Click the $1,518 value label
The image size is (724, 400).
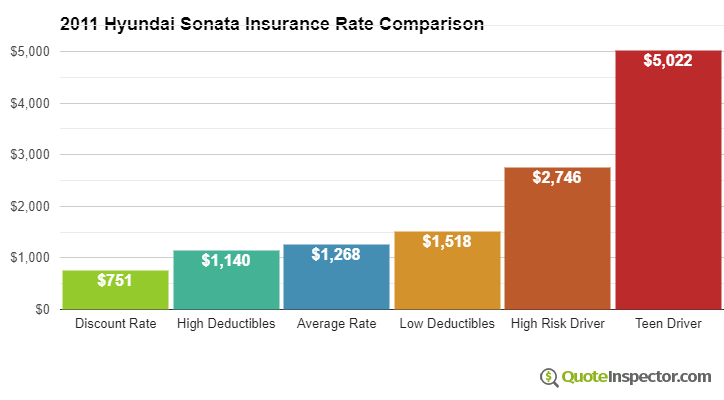click(447, 241)
